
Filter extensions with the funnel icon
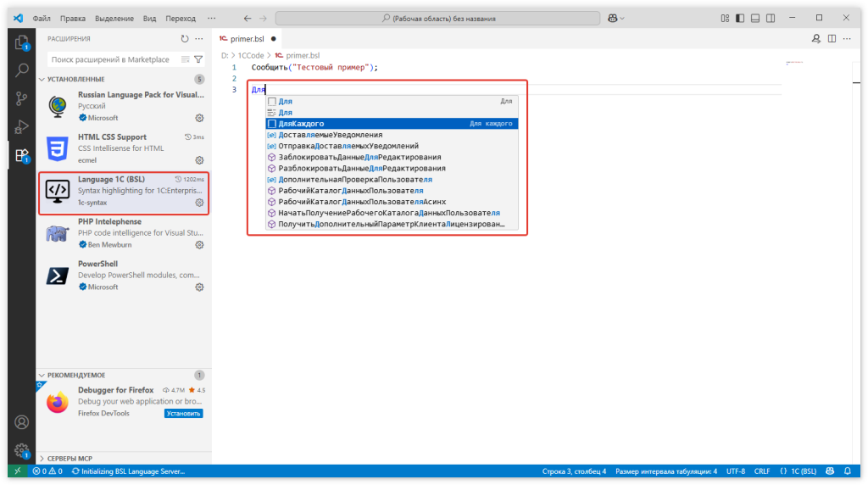pyautogui.click(x=198, y=59)
